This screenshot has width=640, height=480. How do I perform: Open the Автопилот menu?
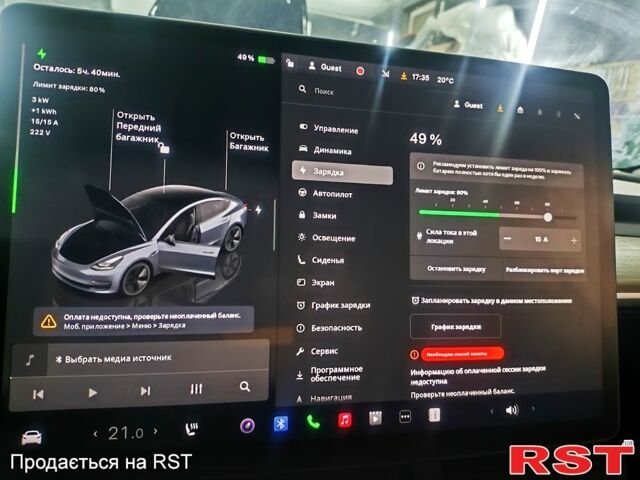click(325, 193)
